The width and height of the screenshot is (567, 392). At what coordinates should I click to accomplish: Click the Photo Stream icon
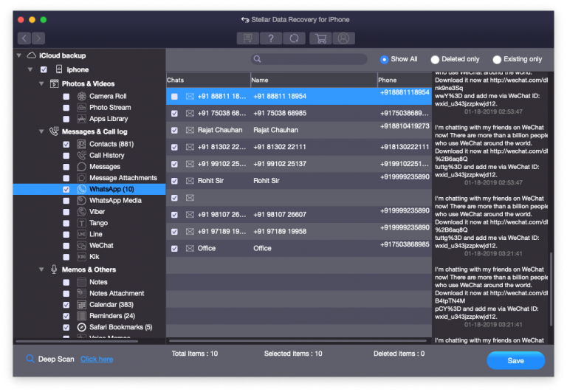pos(82,107)
